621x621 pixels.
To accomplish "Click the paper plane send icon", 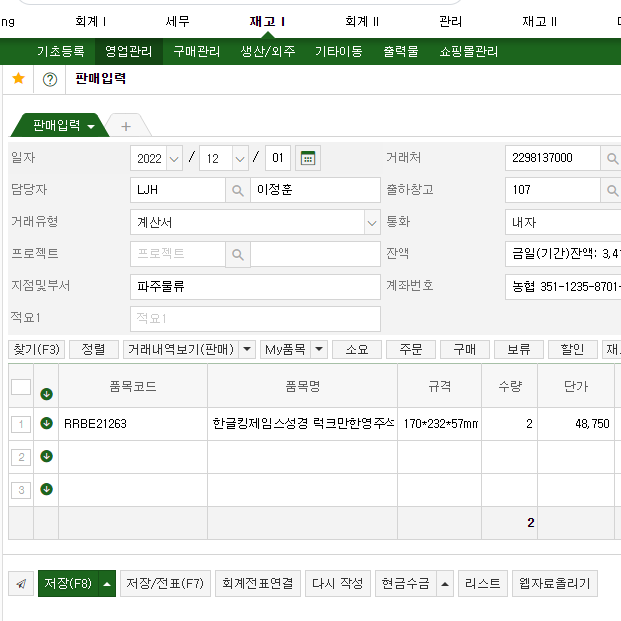I will coord(21,583).
